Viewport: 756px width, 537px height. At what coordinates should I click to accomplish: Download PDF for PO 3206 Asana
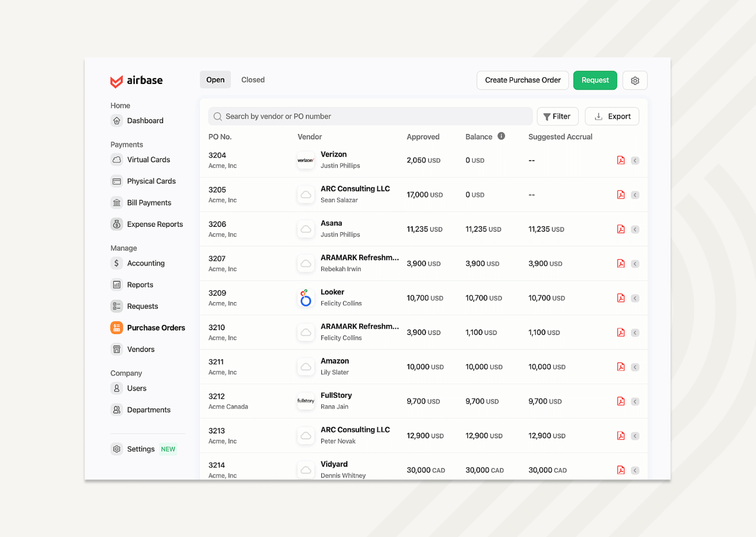pyautogui.click(x=621, y=229)
